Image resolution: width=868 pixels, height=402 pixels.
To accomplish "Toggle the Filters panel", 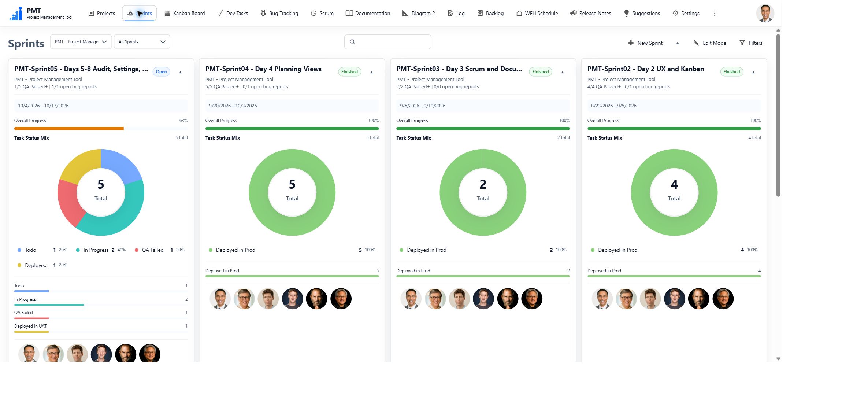I will [x=751, y=43].
